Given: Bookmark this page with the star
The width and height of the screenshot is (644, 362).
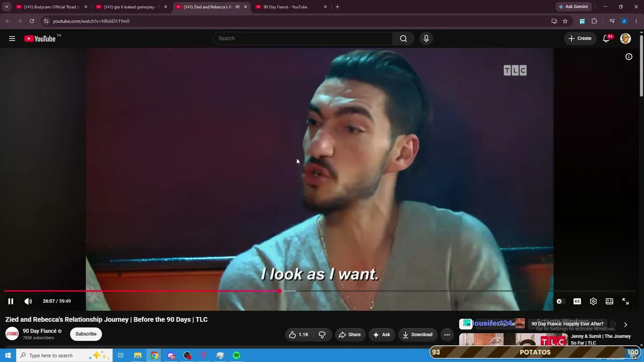Looking at the screenshot, I should tap(565, 21).
